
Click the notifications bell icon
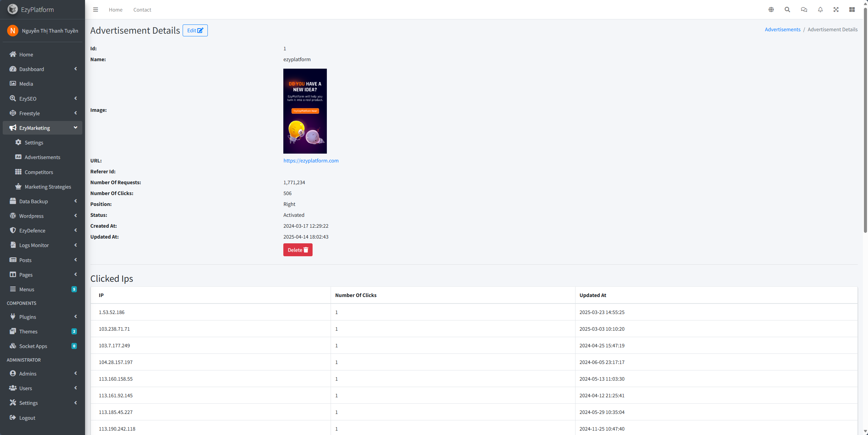click(x=820, y=10)
